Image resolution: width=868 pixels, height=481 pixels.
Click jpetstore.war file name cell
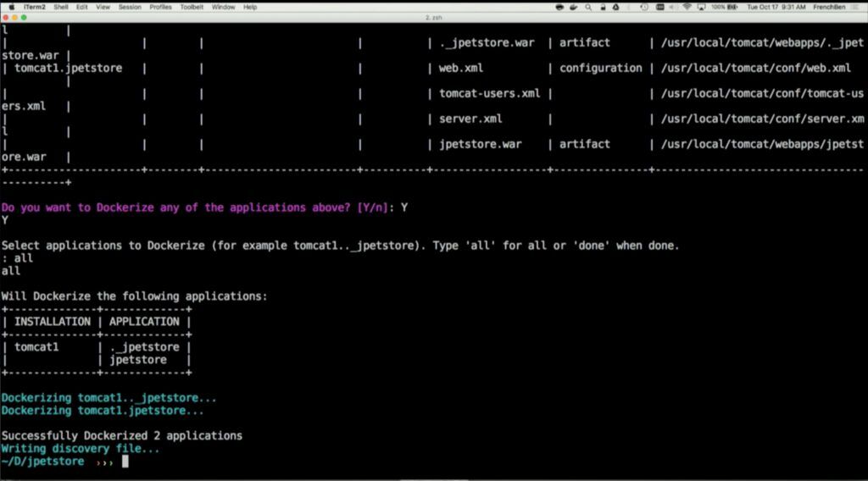click(x=480, y=144)
